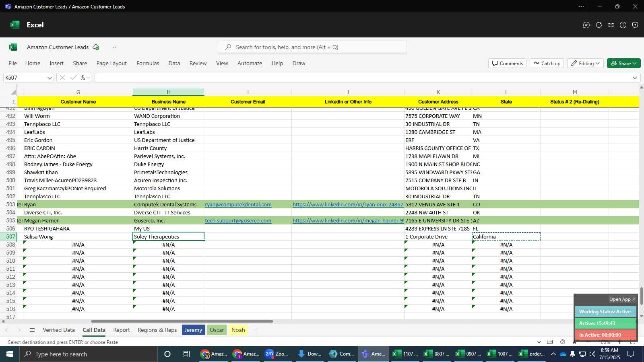Switch to the Verified Data sheet
The height and width of the screenshot is (362, 644).
pyautogui.click(x=59, y=330)
